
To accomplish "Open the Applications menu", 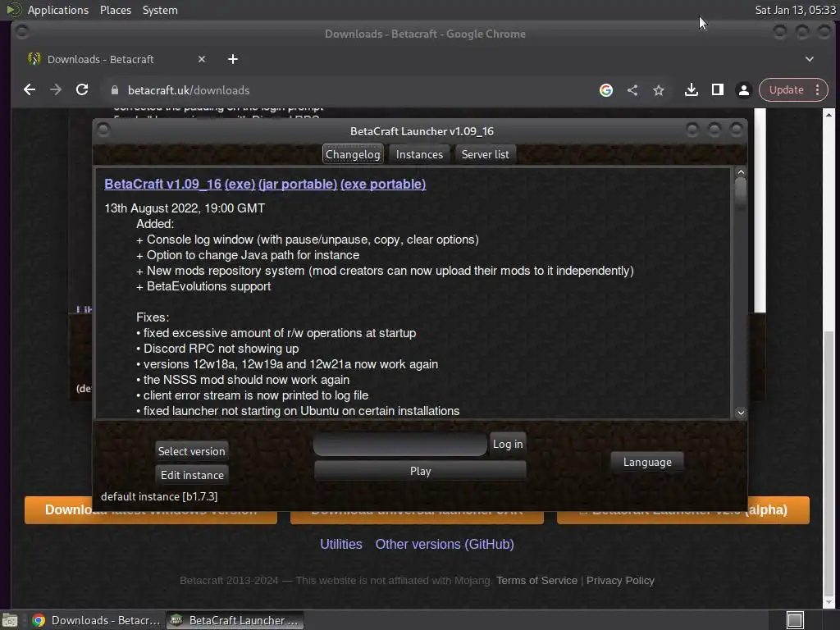I will (x=58, y=10).
